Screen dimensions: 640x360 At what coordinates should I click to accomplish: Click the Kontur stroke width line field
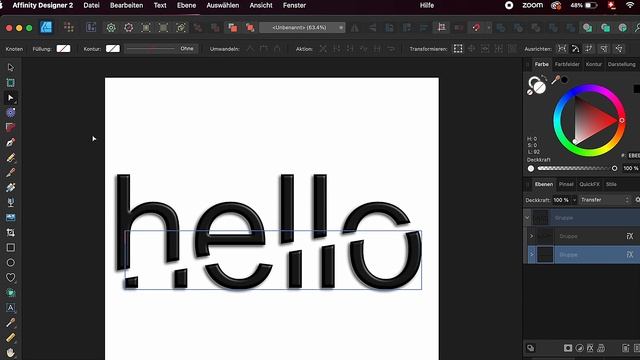tap(161, 49)
